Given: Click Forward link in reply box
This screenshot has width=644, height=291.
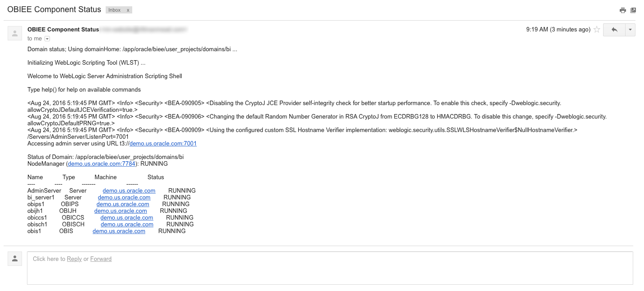Looking at the screenshot, I should (x=101, y=259).
